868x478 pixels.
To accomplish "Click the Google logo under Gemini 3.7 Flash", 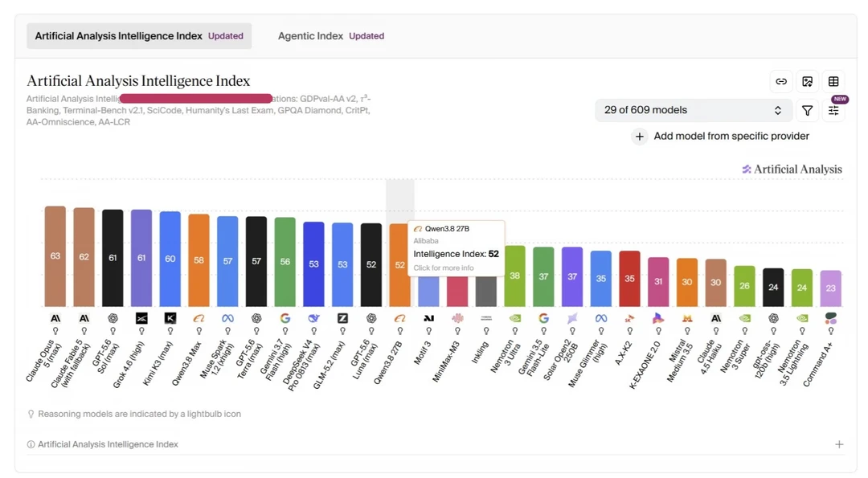I will (285, 318).
